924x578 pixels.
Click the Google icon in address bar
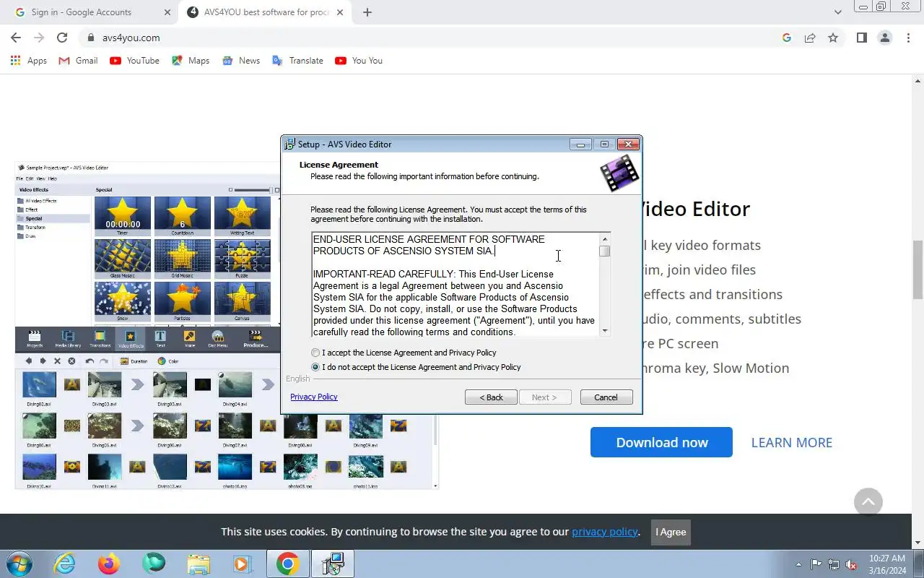click(x=787, y=38)
